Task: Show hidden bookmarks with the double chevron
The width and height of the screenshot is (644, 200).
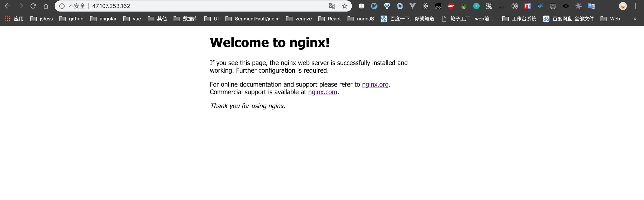Action: pyautogui.click(x=635, y=19)
